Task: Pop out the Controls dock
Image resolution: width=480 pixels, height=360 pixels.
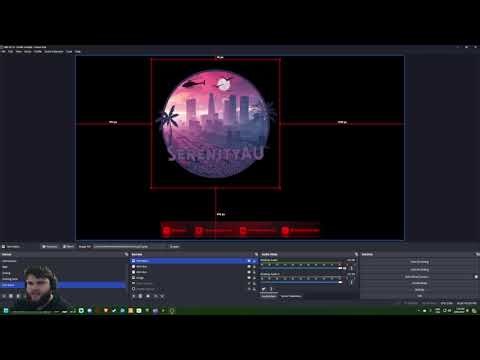Action: coord(477,254)
